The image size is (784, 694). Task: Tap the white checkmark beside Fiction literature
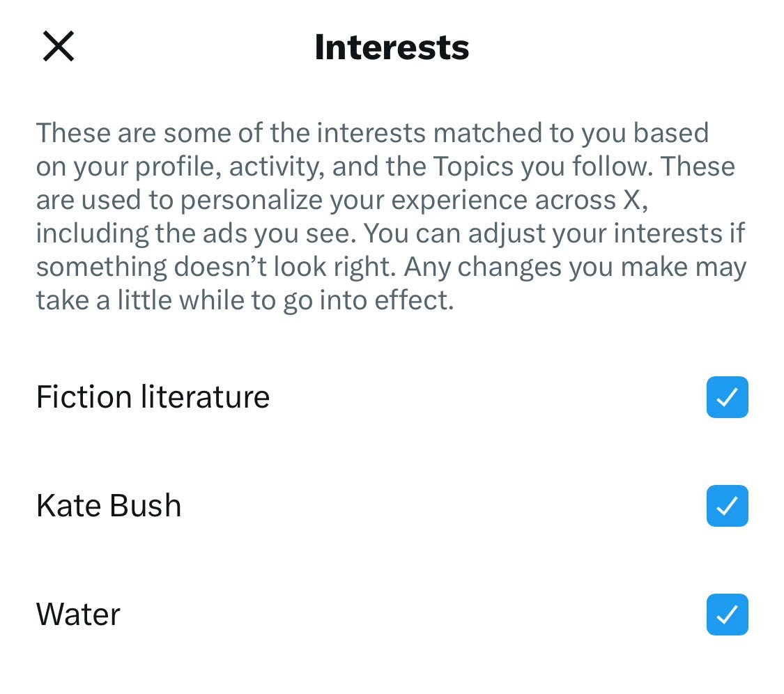(727, 397)
